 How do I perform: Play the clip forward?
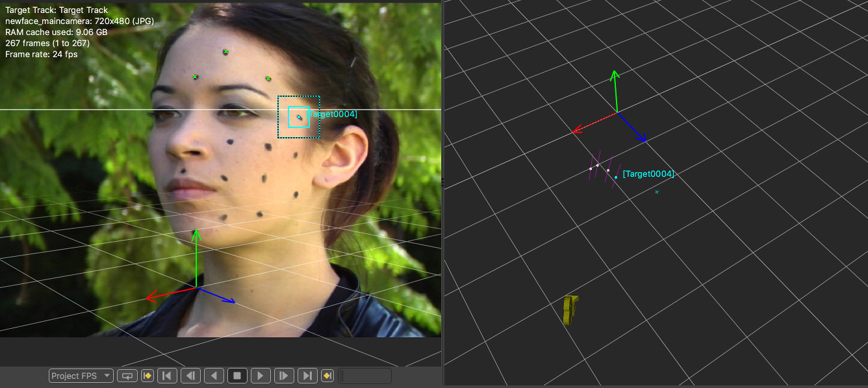(261, 376)
